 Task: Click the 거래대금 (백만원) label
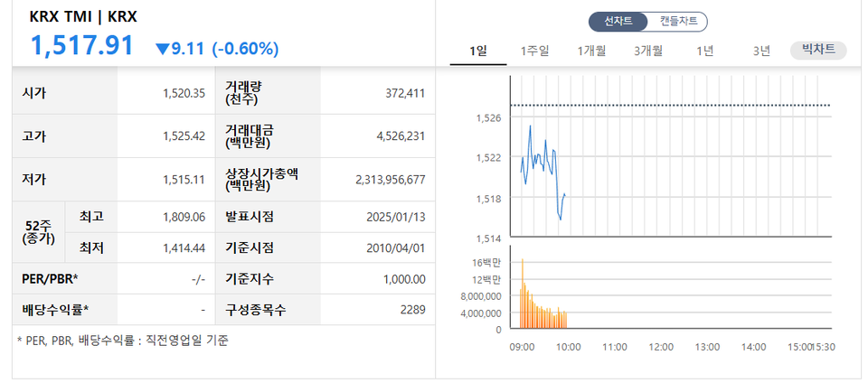[250, 136]
